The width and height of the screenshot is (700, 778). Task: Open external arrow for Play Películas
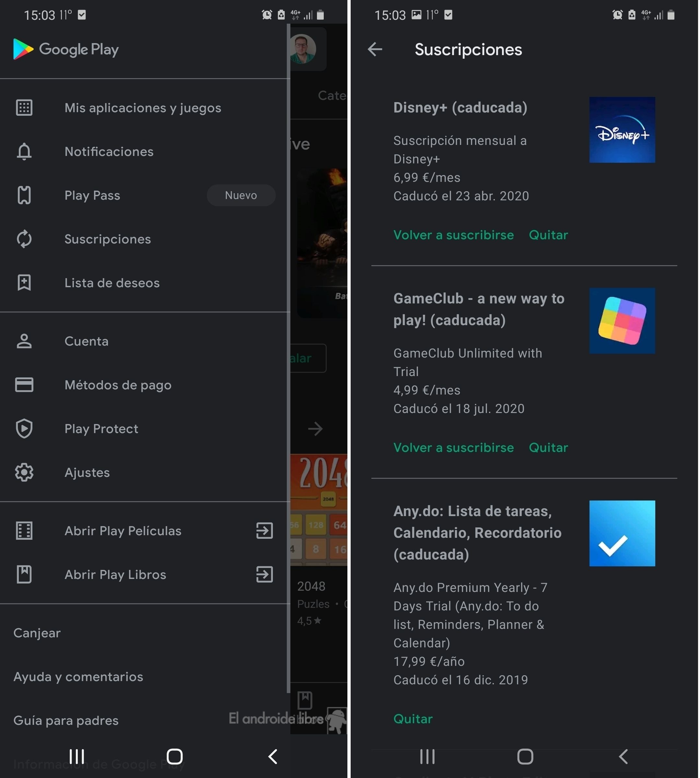click(265, 531)
